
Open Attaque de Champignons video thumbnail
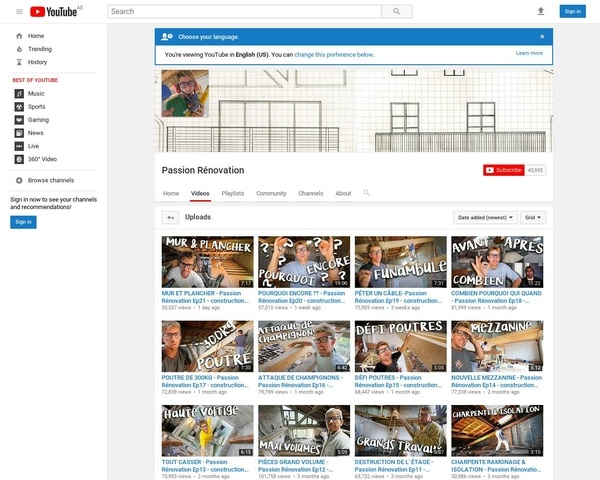(x=304, y=346)
